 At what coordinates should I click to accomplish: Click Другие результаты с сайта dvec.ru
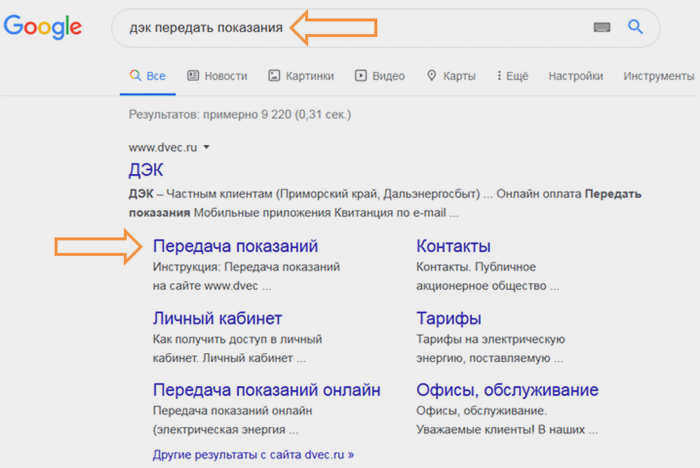[x=253, y=455]
